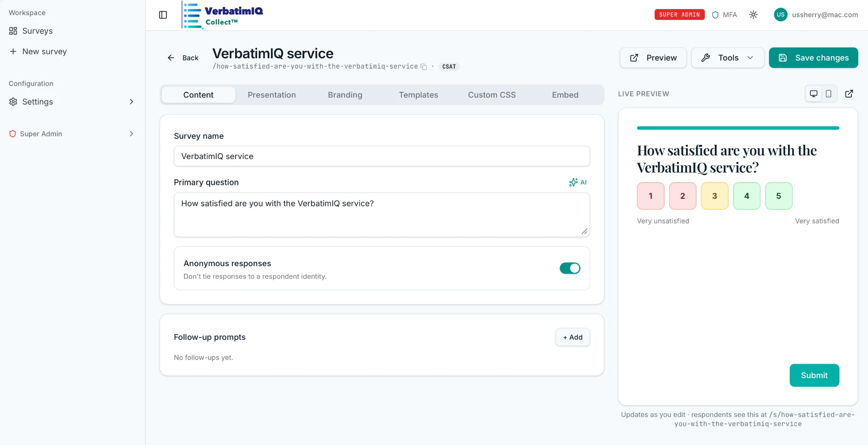
Task: Select rating 1 in preview
Action: (x=651, y=196)
